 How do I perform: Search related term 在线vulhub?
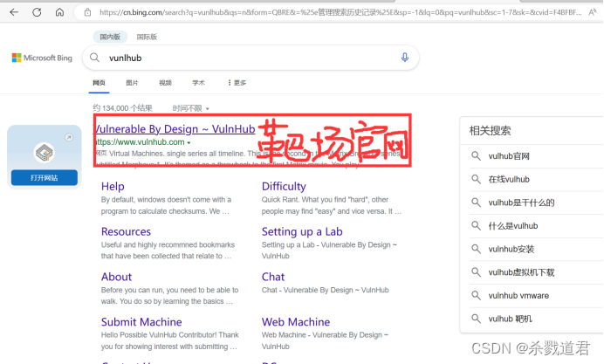(x=509, y=179)
